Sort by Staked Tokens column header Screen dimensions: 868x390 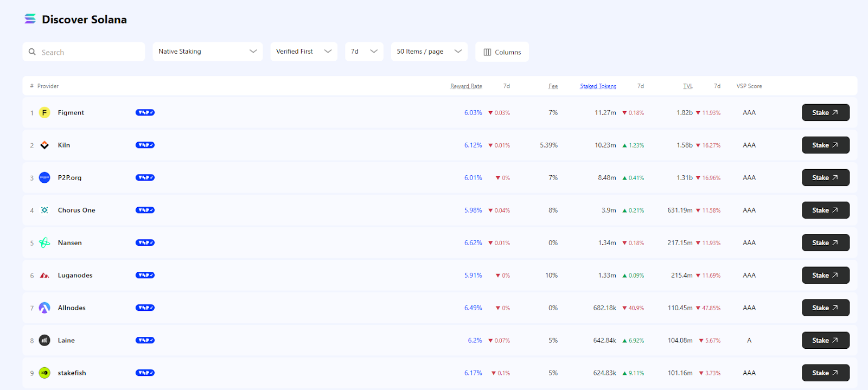coord(598,86)
